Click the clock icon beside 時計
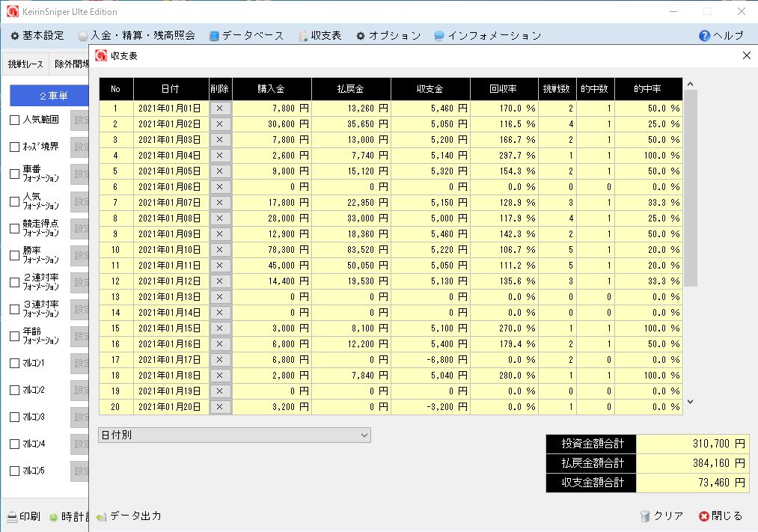The height and width of the screenshot is (532, 758). point(53,517)
